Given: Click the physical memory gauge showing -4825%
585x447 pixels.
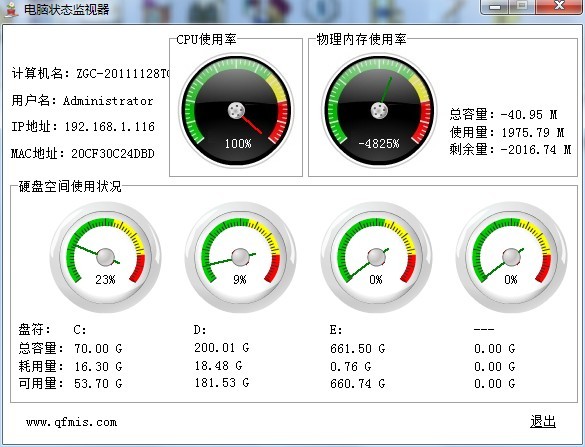Looking at the screenshot, I should (379, 110).
